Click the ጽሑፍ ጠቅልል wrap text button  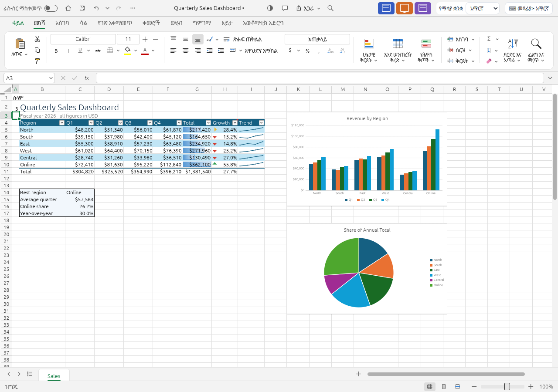pos(243,39)
